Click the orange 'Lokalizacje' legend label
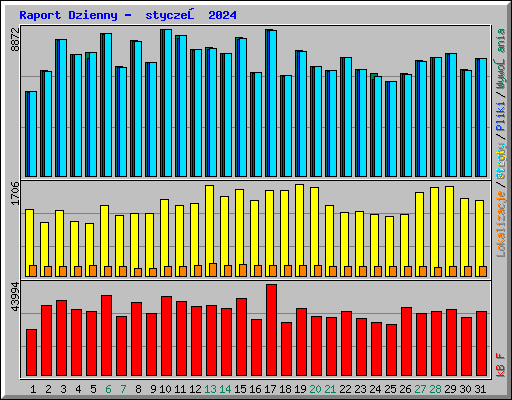The height and width of the screenshot is (400, 512). [501, 224]
